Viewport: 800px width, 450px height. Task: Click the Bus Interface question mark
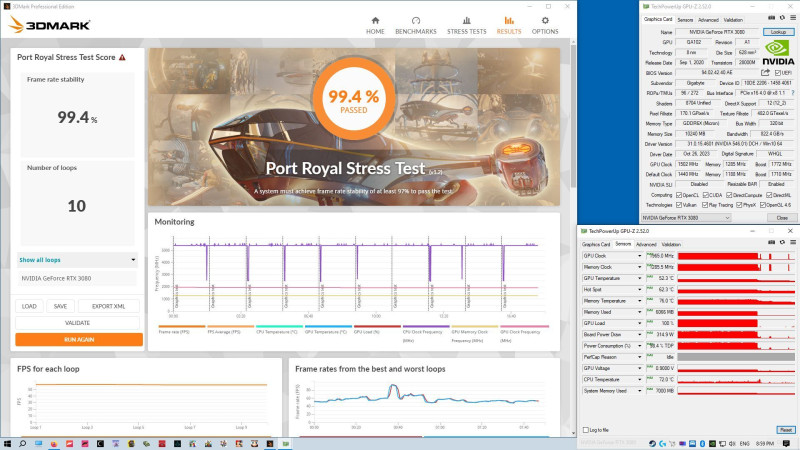(x=793, y=93)
